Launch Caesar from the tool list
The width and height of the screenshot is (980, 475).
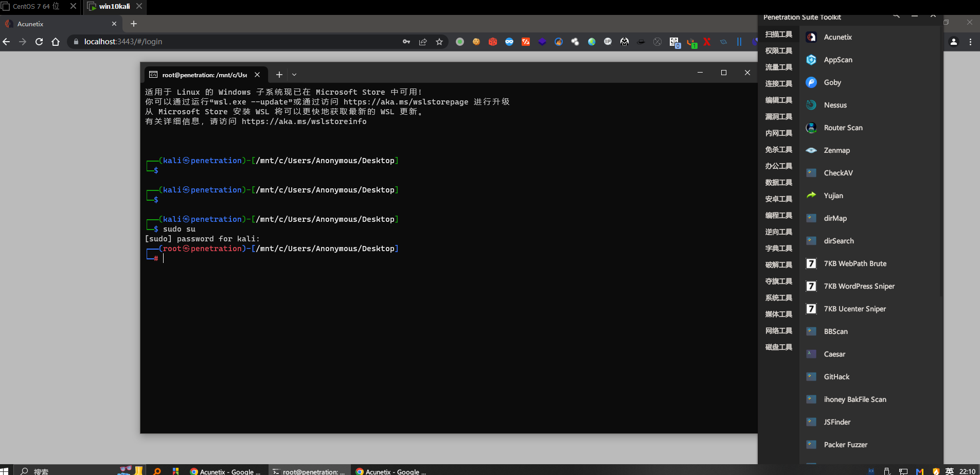coord(834,354)
